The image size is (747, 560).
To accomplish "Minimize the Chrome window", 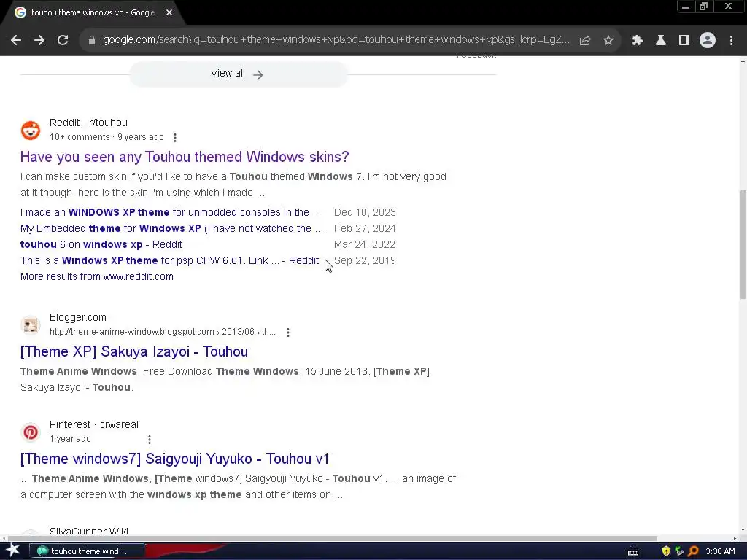I will (x=686, y=7).
